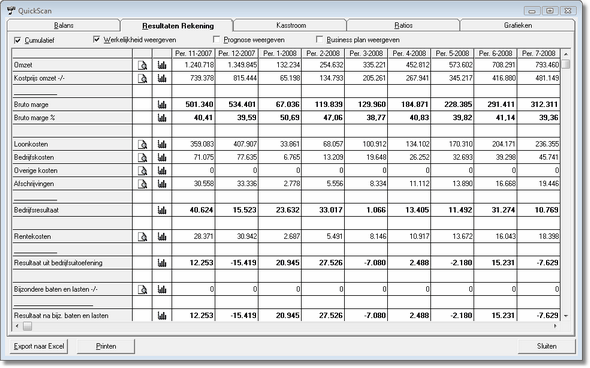Show bar chart for Bedrijfskosten row

pyautogui.click(x=162, y=157)
